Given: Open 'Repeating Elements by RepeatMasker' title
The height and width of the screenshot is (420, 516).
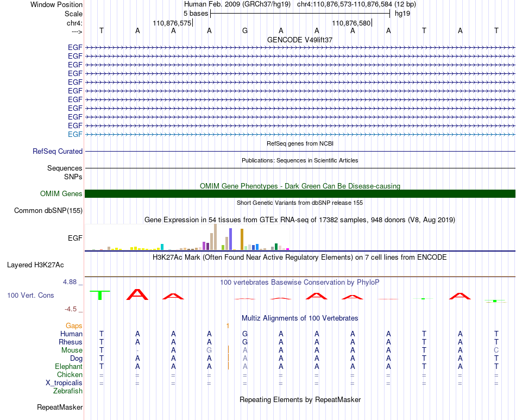Looking at the screenshot, I should click(300, 399).
